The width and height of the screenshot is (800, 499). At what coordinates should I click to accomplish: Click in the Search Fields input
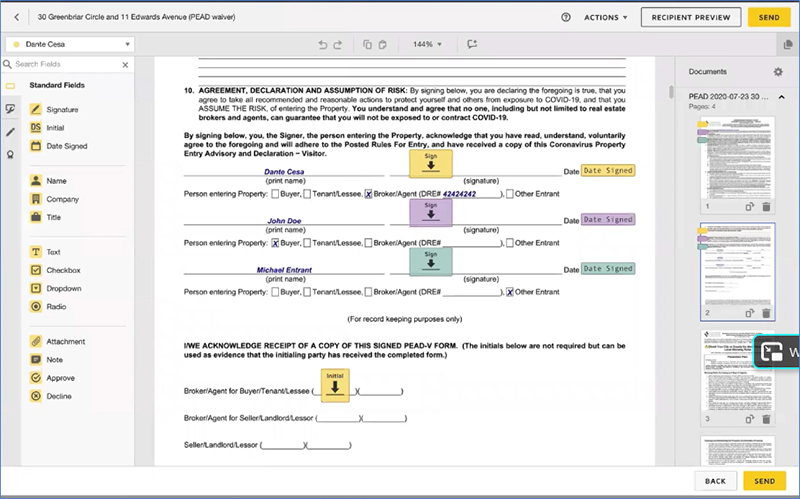[x=66, y=64]
